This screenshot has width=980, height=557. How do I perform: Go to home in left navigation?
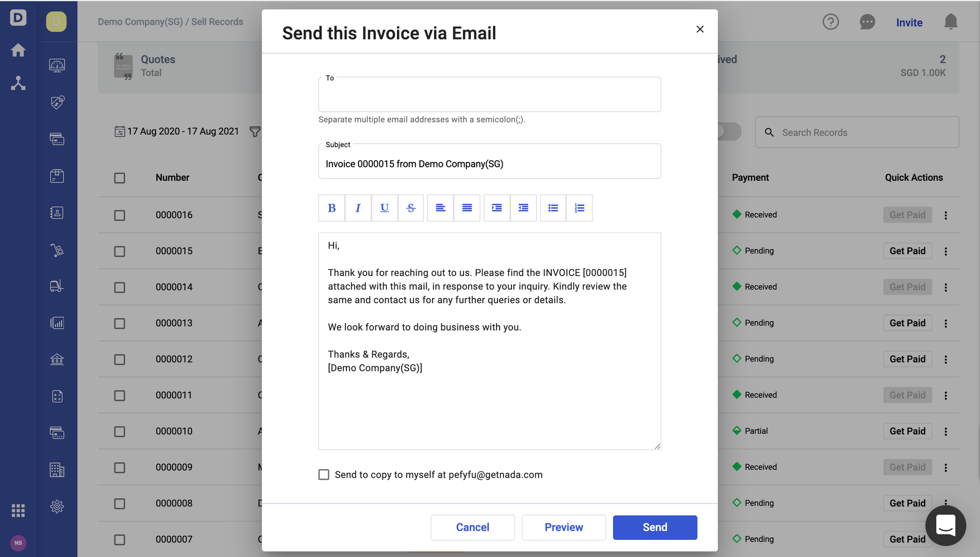[18, 50]
